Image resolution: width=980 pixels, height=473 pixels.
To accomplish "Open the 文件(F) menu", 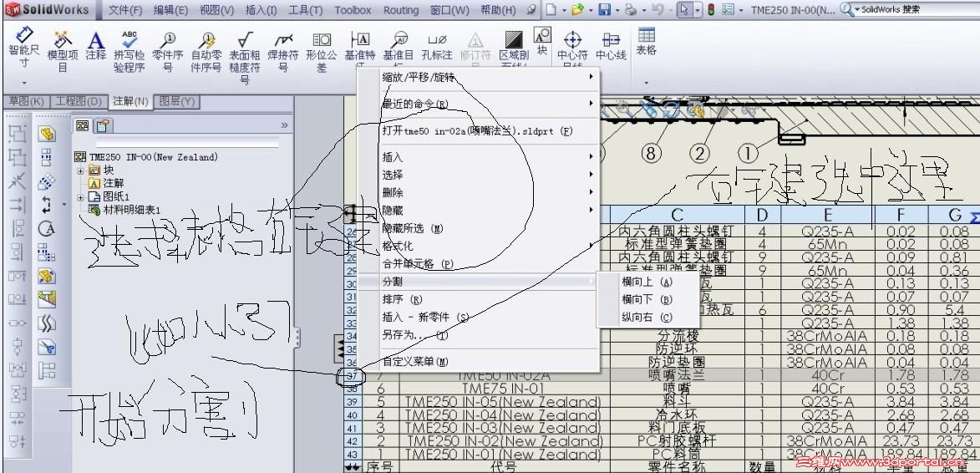I will click(x=125, y=10).
